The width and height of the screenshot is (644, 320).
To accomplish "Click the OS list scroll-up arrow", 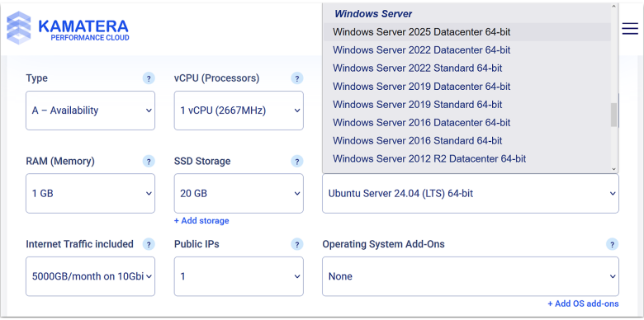I will pyautogui.click(x=614, y=7).
